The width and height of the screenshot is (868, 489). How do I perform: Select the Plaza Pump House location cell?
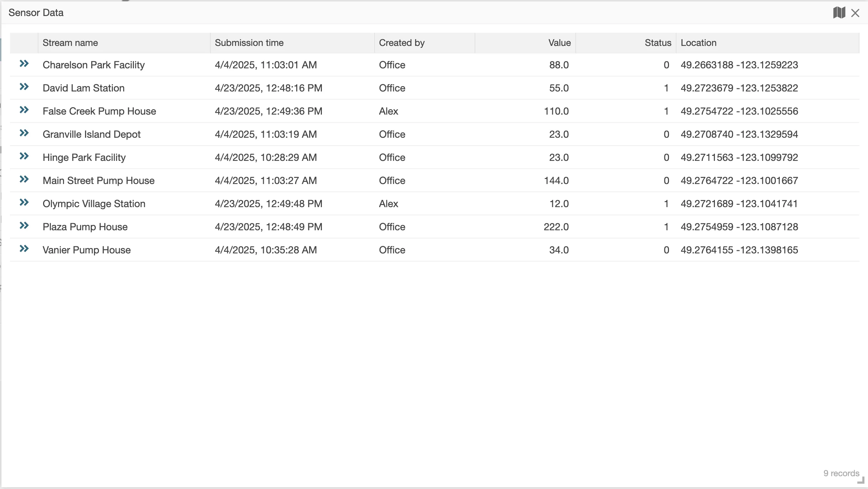click(739, 227)
